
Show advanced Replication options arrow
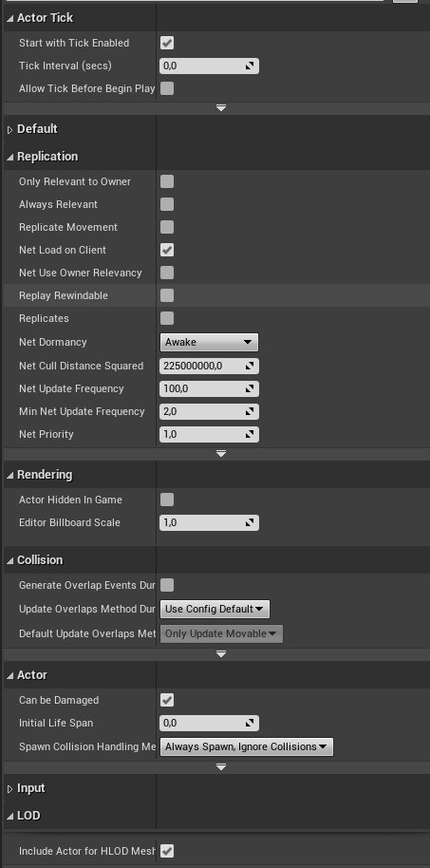[221, 454]
